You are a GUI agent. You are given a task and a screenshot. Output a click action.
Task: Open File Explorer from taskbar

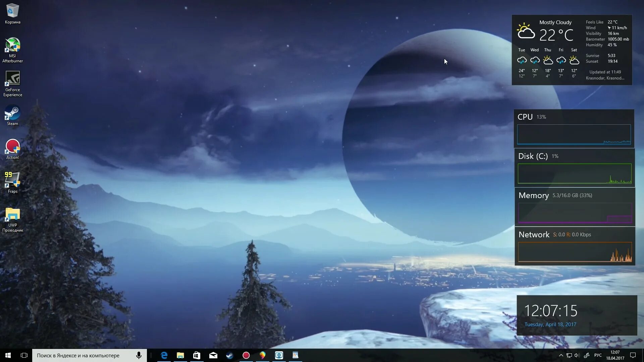180,355
